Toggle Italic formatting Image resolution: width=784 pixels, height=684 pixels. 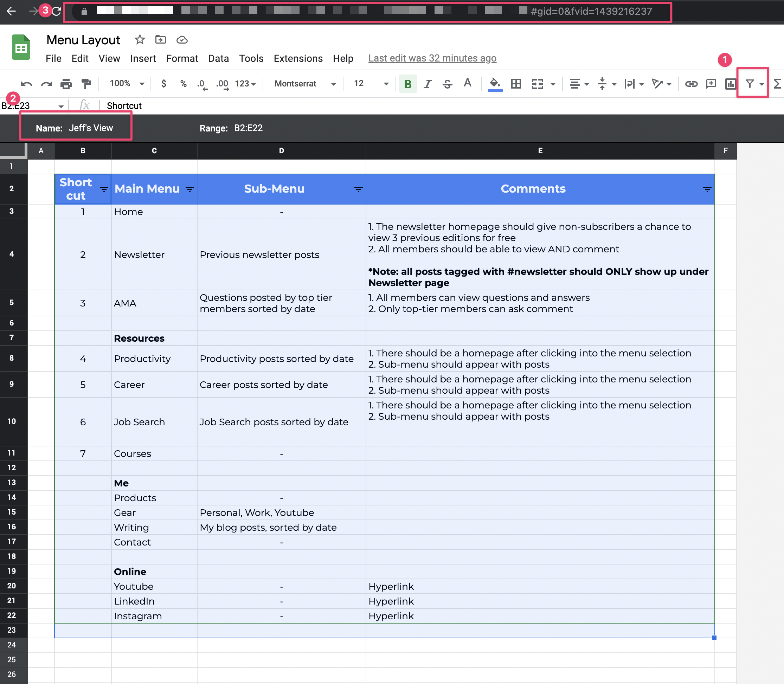(428, 84)
